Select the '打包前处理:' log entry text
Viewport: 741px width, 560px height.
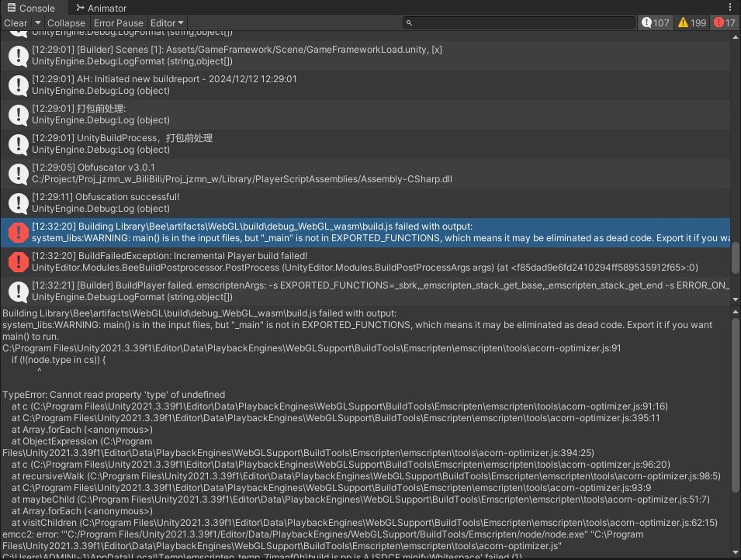pyautogui.click(x=79, y=109)
